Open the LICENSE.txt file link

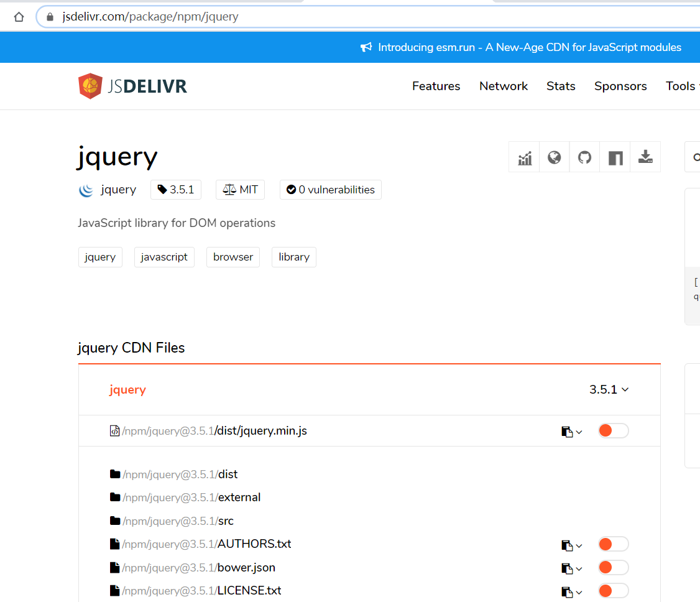pyautogui.click(x=201, y=591)
